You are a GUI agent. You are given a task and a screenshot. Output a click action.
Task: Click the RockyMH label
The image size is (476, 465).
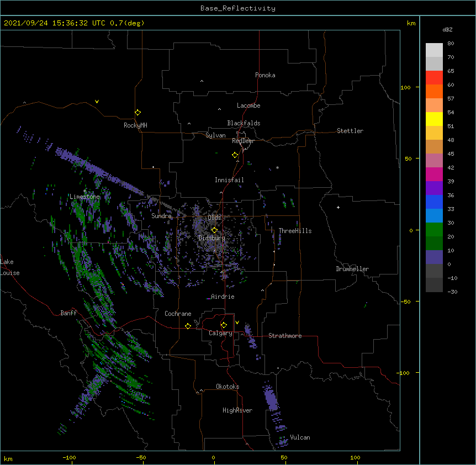point(135,125)
